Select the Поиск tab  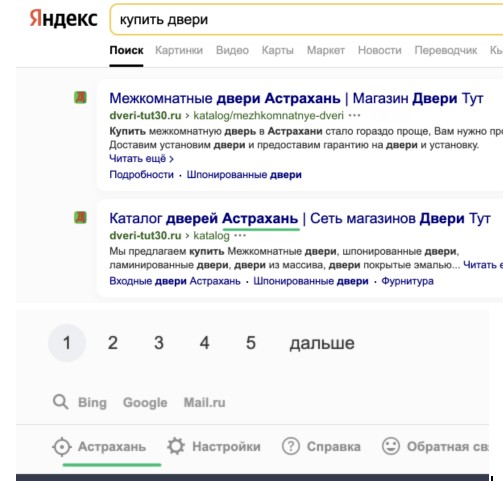(x=126, y=50)
